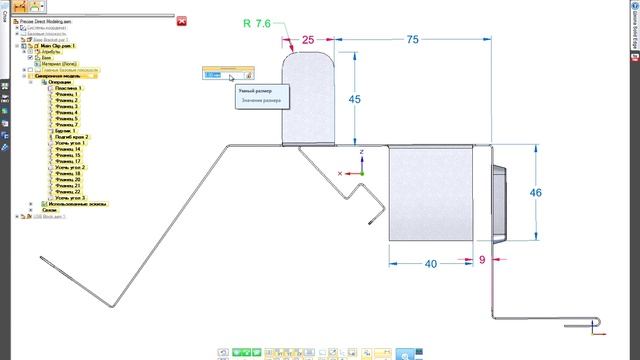The width and height of the screenshot is (640, 360).
Task: Click the first orange PathFinder icon at top-left
Action: click(x=19, y=7)
